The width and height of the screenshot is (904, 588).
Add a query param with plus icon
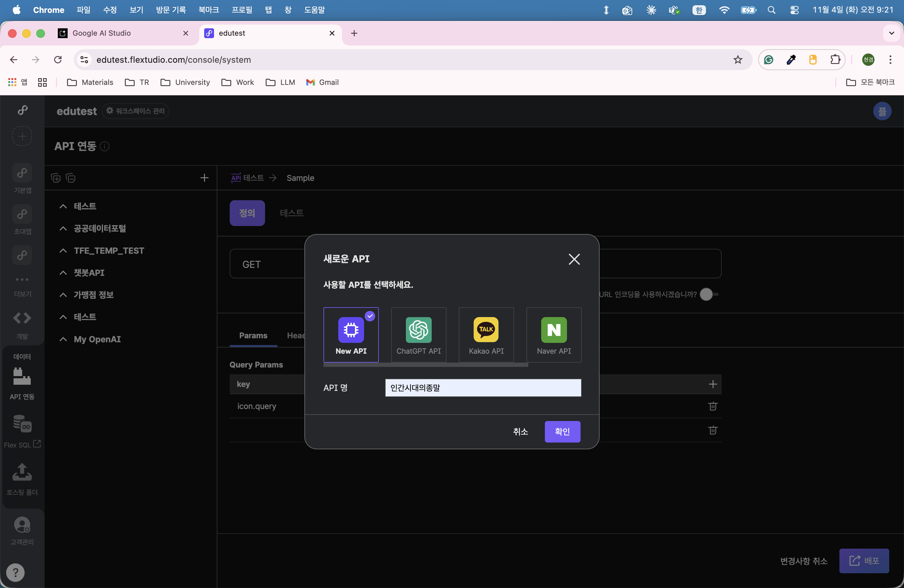712,384
